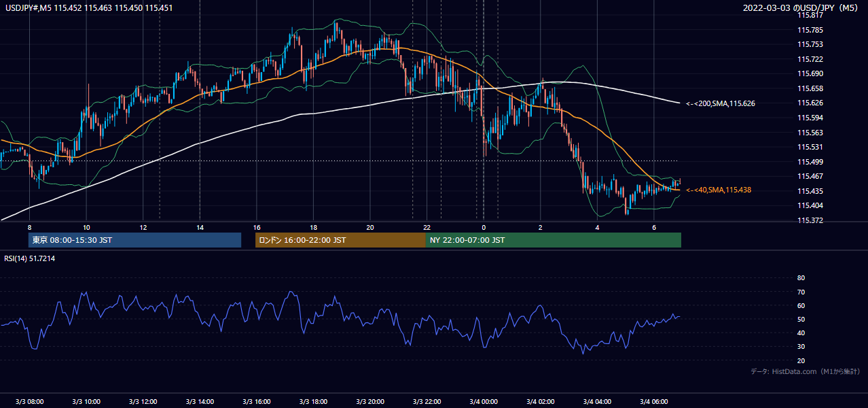This screenshot has width=868, height=408.
Task: Click price axis value 115.531
Action: (810, 147)
